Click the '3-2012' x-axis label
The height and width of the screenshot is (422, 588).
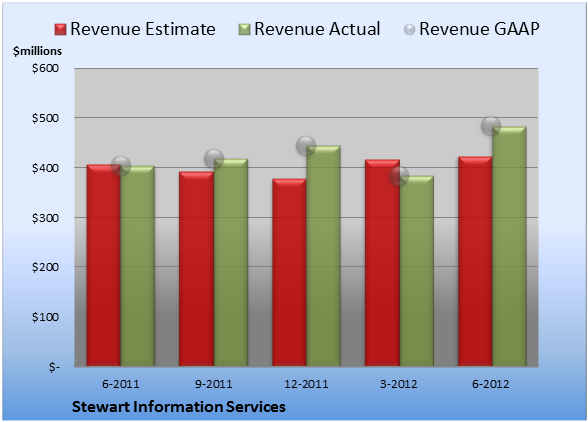pos(399,384)
